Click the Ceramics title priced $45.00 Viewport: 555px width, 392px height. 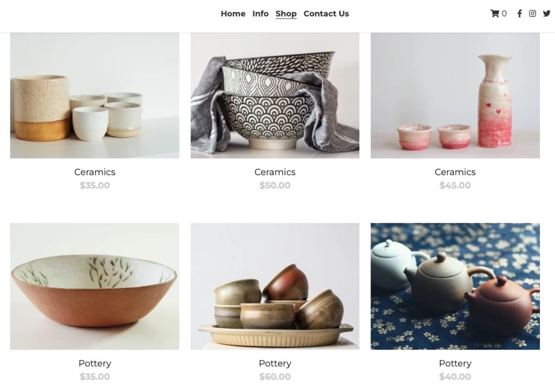click(x=455, y=172)
